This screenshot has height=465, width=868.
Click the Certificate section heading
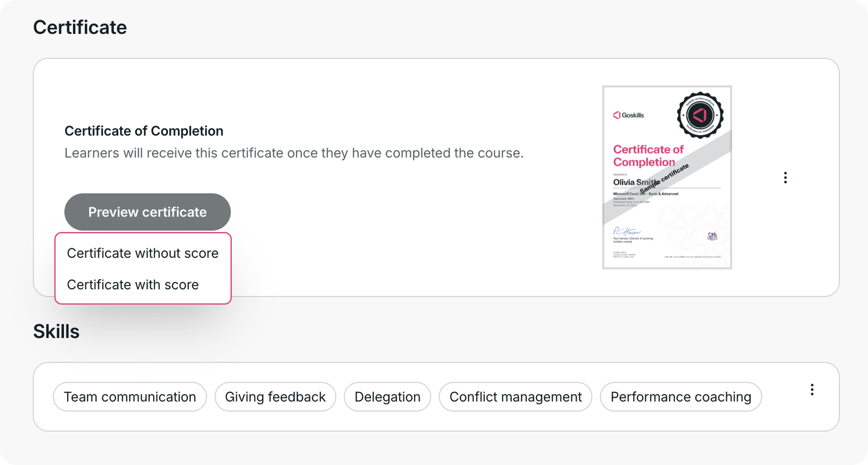point(80,27)
